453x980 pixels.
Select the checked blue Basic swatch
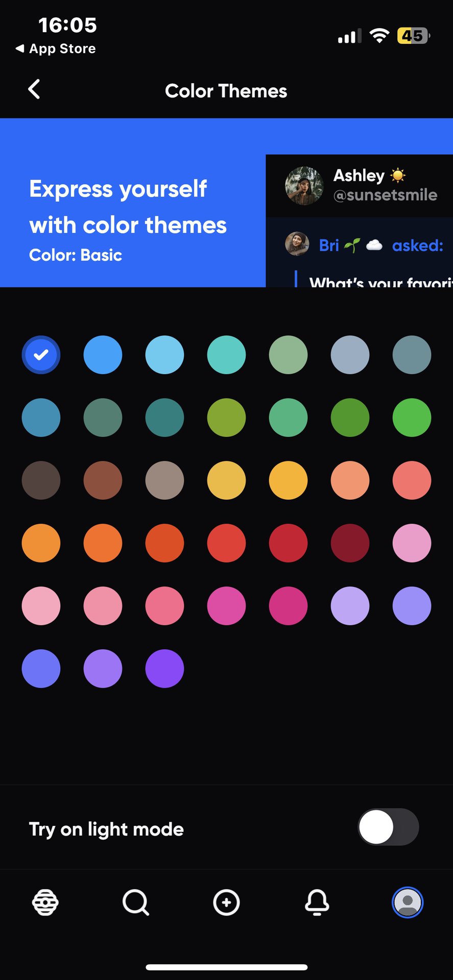point(41,355)
